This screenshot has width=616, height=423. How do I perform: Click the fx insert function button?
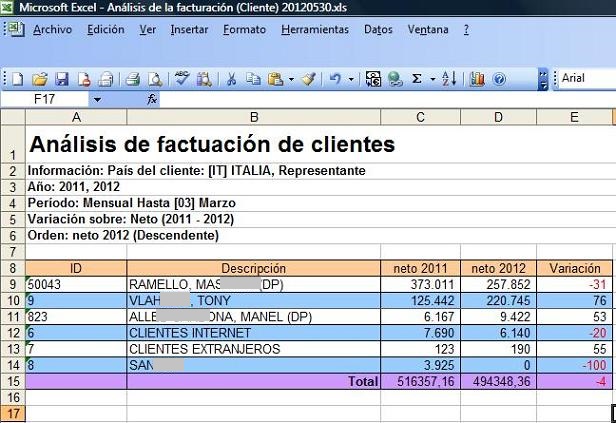click(152, 100)
